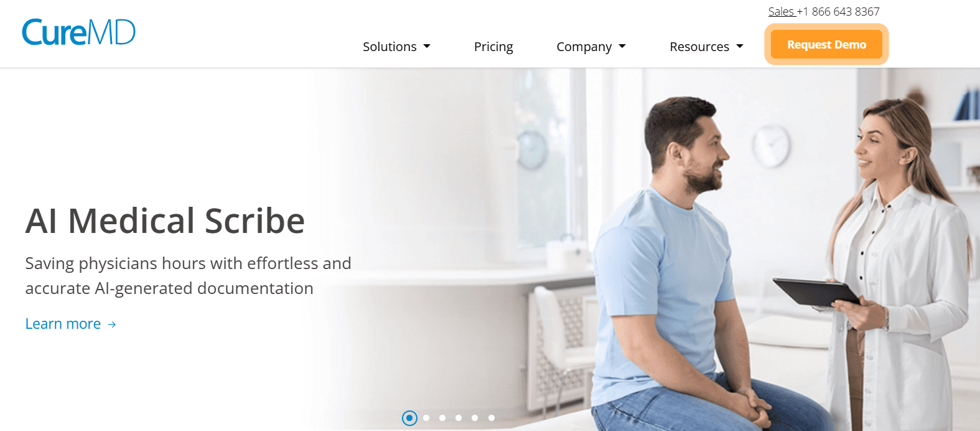The height and width of the screenshot is (431, 980).
Task: Click the Sales link at top
Action: tap(782, 12)
